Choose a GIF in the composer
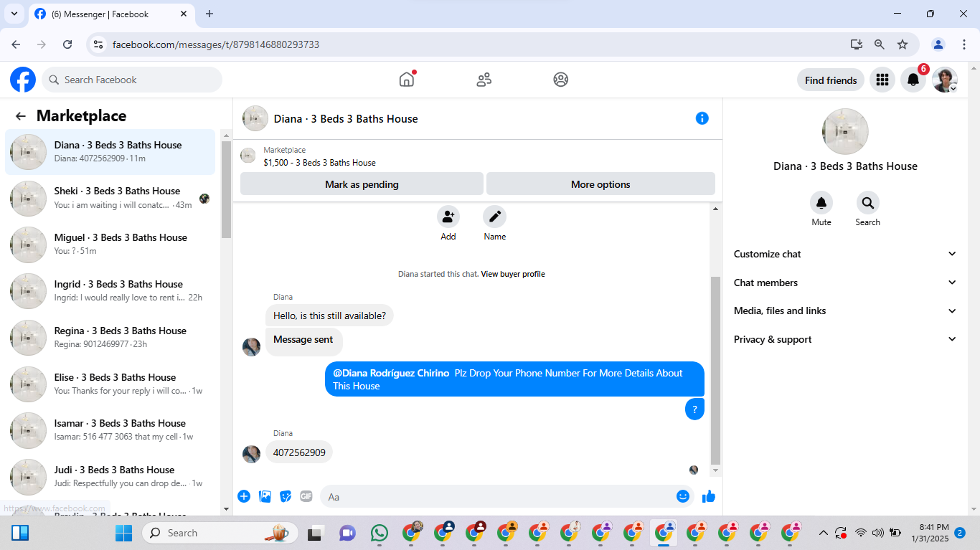This screenshot has height=550, width=980. [x=306, y=496]
